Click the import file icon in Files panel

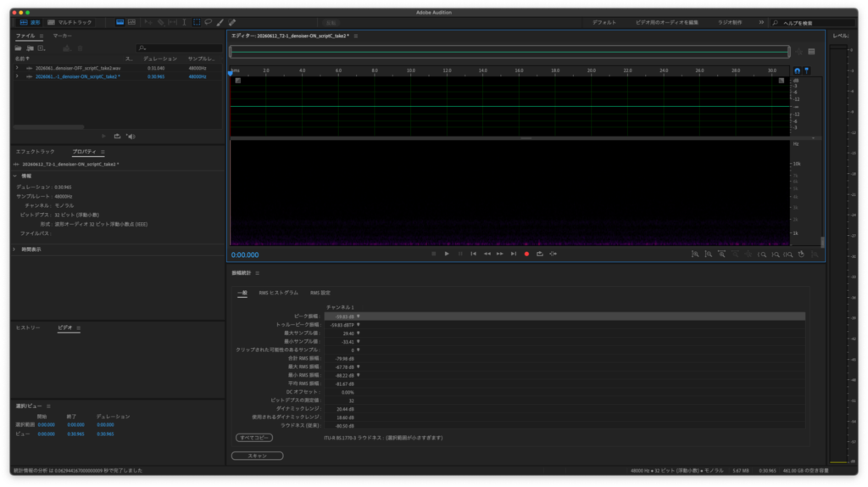pos(30,48)
